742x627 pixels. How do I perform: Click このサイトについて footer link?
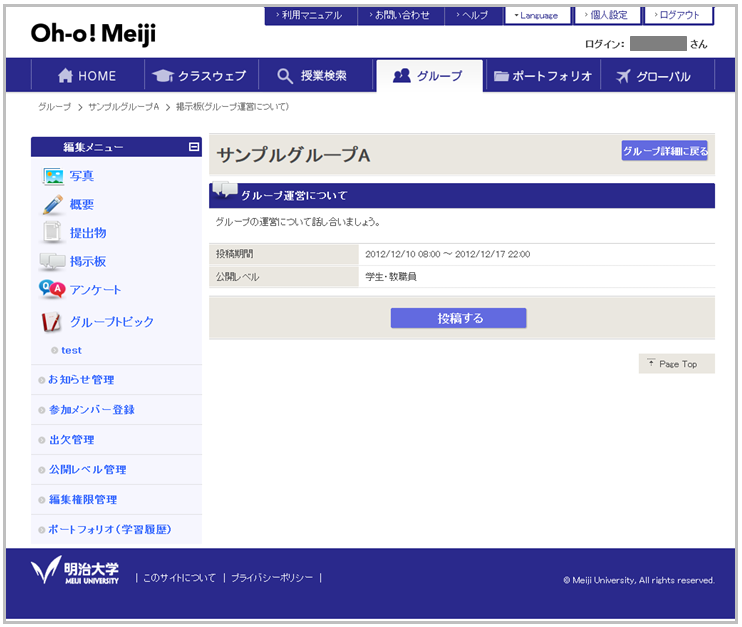[179, 578]
